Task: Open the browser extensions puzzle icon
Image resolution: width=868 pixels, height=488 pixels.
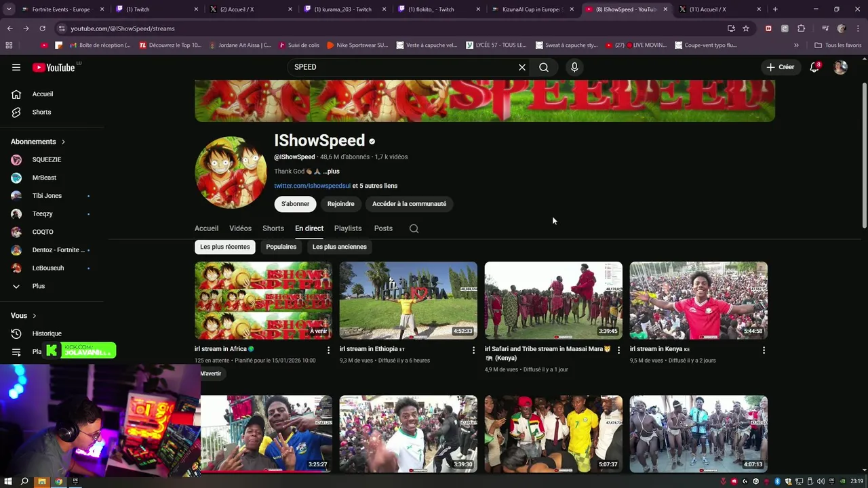Action: tap(801, 28)
